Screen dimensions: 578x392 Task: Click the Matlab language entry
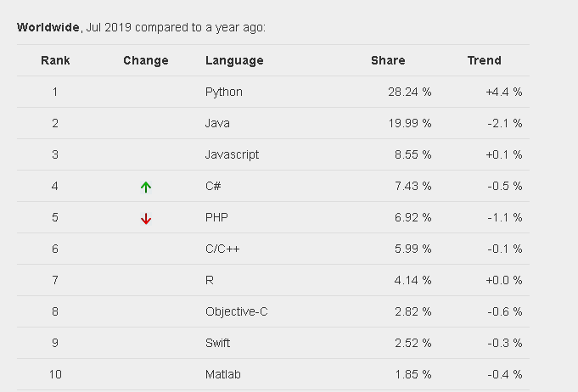(221, 374)
